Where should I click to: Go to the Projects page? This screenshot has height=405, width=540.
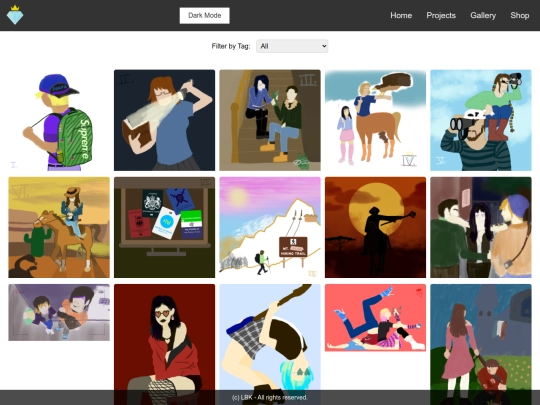441,15
